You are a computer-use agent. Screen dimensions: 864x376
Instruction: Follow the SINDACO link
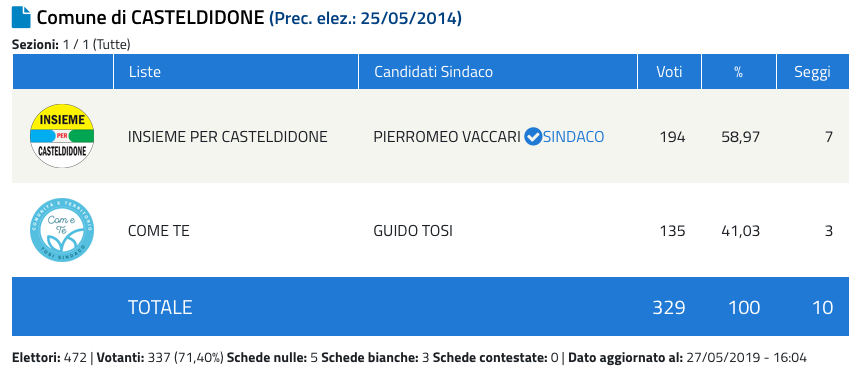pos(573,137)
